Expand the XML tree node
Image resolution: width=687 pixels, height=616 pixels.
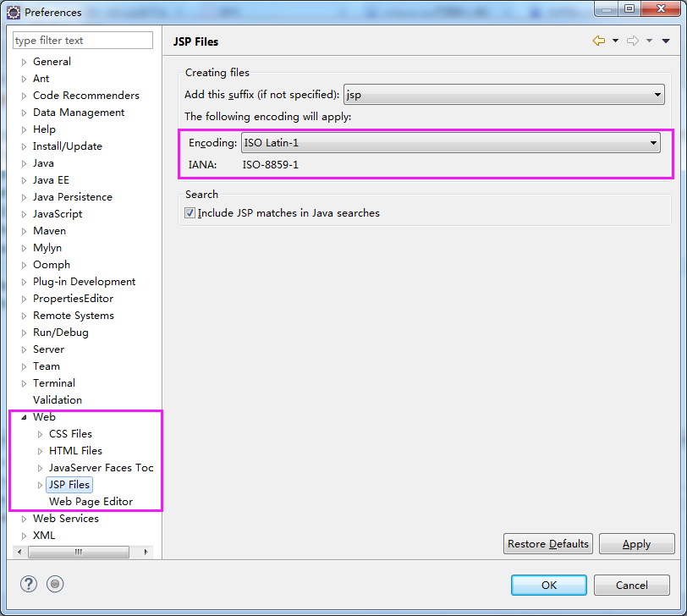[x=24, y=536]
